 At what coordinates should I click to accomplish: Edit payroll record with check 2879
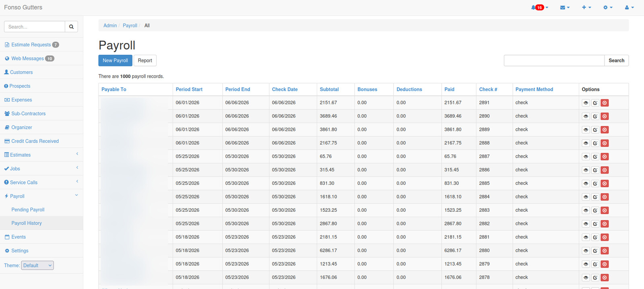click(595, 264)
